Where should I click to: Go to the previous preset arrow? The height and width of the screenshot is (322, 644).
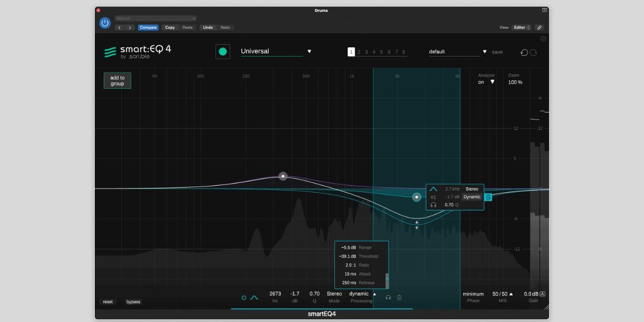pos(120,27)
